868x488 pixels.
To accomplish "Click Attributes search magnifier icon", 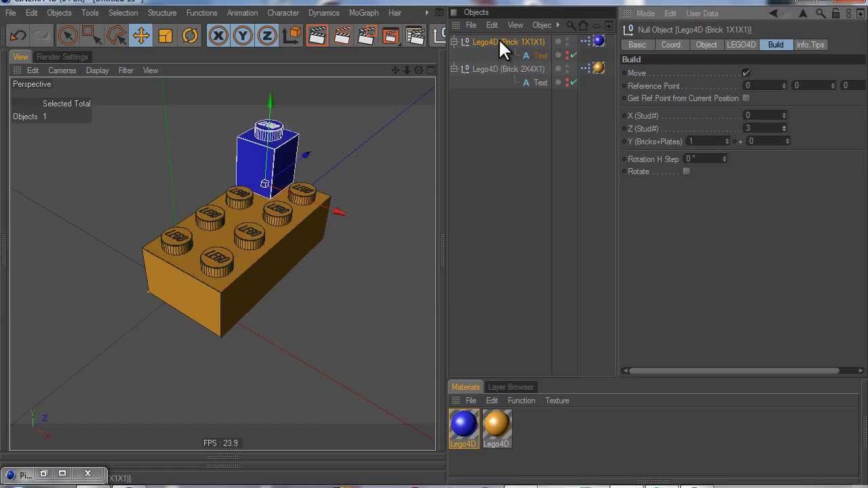I will 821,14.
